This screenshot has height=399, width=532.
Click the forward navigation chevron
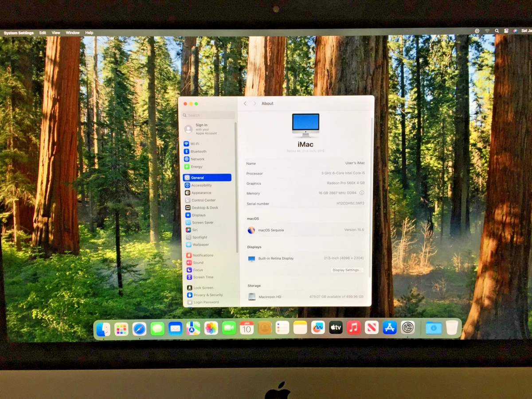255,103
